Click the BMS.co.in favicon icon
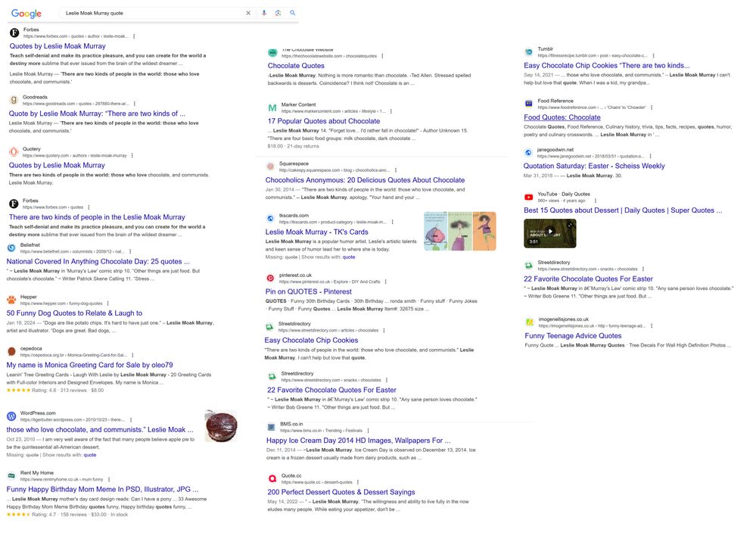Image resolution: width=756 pixels, height=548 pixels. click(271, 427)
